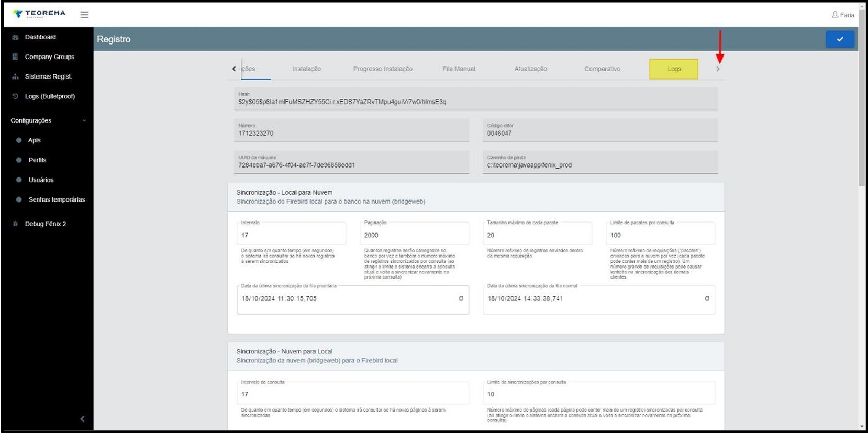Click the Teorema logo
The width and height of the screenshot is (868, 433).
coord(39,14)
